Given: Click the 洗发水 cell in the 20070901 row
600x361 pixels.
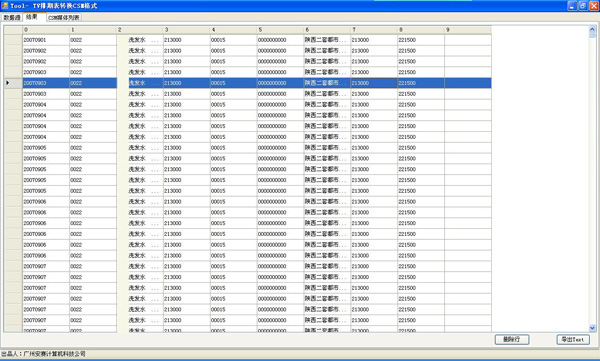Looking at the screenshot, I should pyautogui.click(x=140, y=40).
